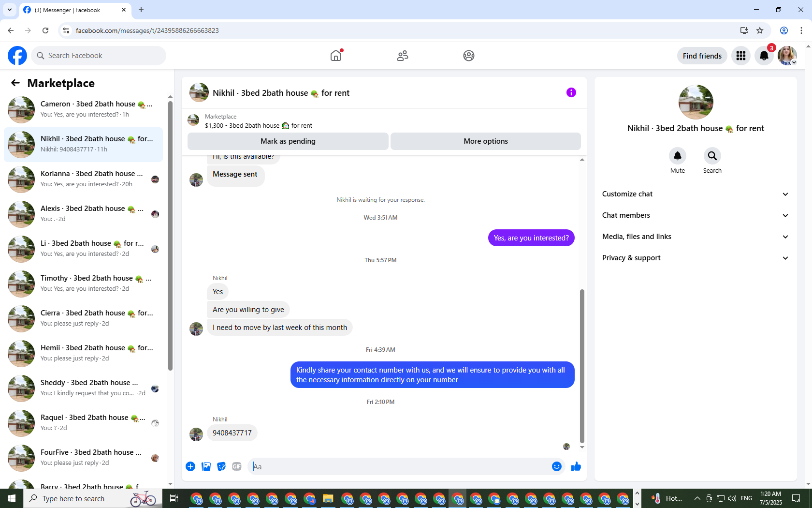Open the Windows notification center

click(x=796, y=498)
